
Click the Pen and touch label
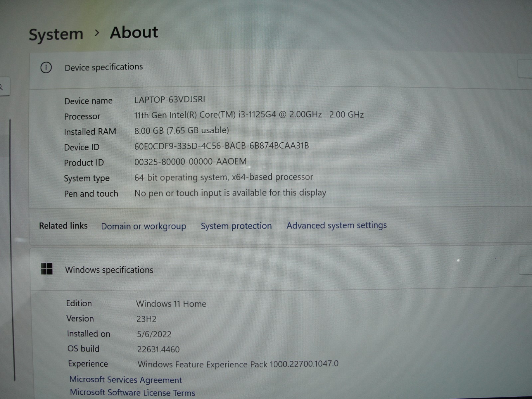tap(91, 194)
